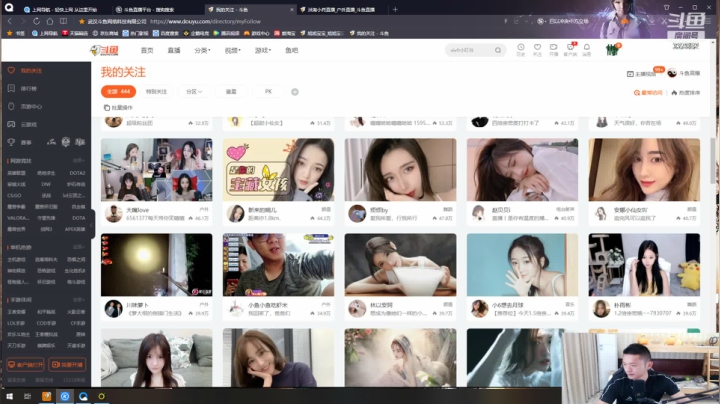
Task: Click the Task View icon on taskbar
Action: 28,396
